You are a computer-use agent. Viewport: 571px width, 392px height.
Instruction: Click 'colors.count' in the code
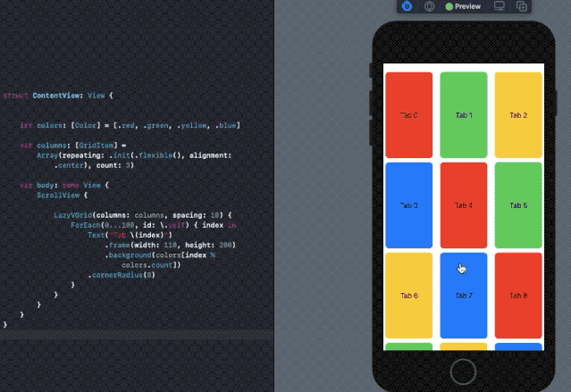point(149,265)
